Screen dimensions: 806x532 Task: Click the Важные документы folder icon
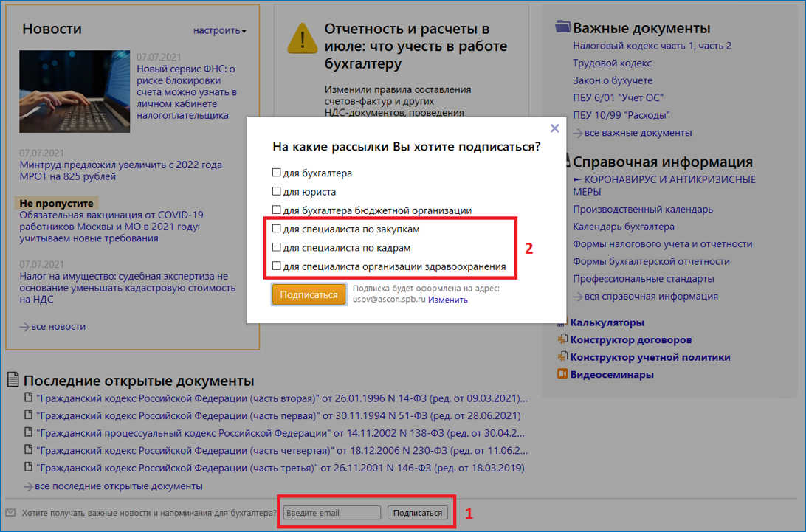pos(562,27)
